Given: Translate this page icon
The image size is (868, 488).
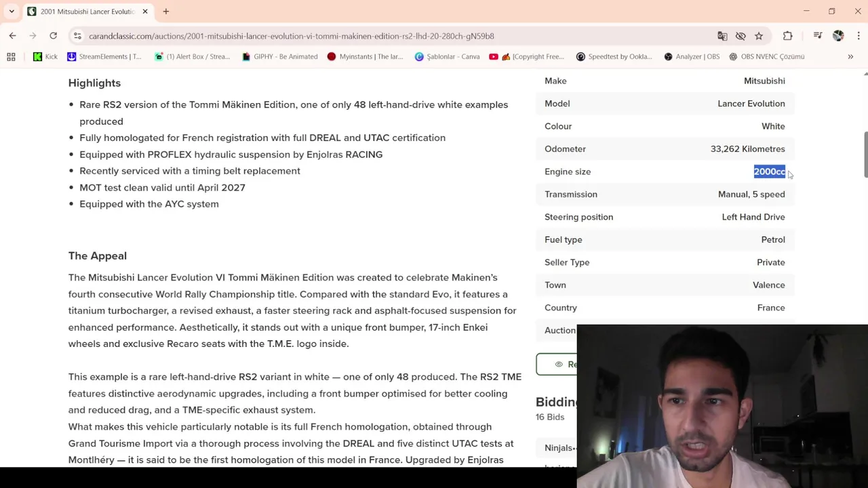Looking at the screenshot, I should click(x=722, y=36).
